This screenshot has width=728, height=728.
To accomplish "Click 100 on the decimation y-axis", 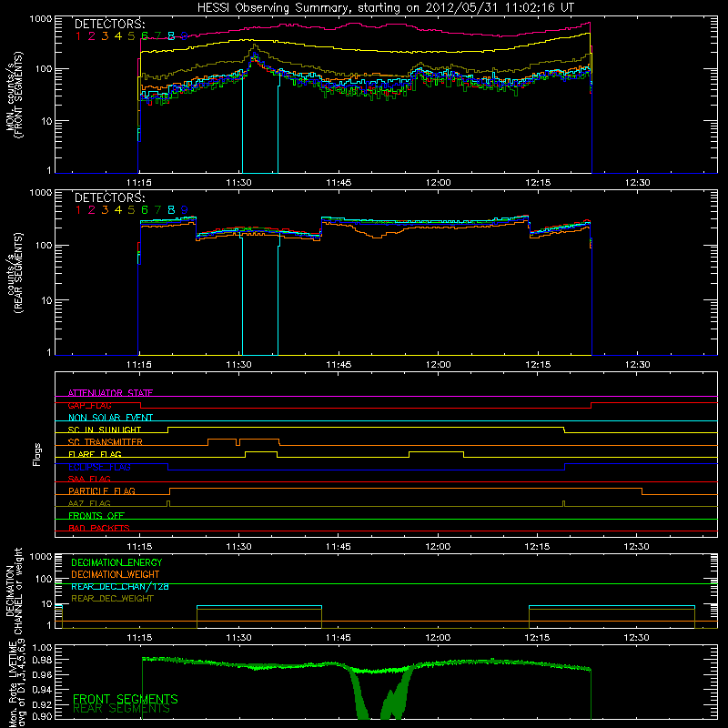I will [x=44, y=579].
